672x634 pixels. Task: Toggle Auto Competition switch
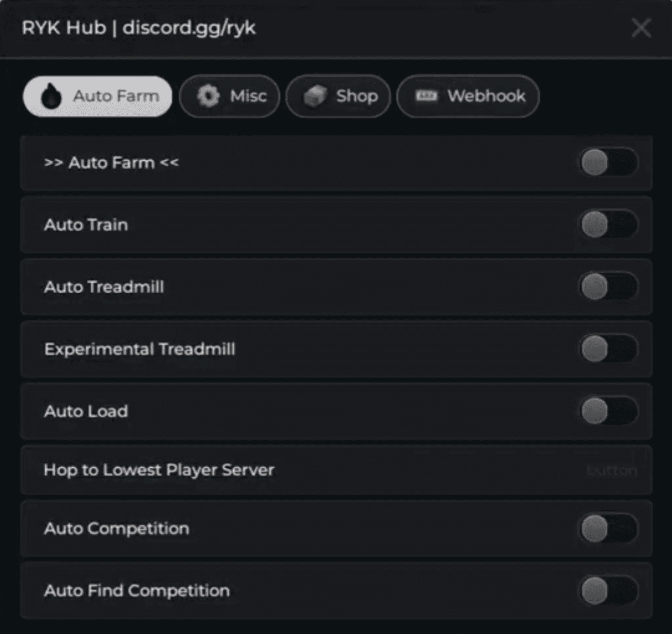coord(608,529)
